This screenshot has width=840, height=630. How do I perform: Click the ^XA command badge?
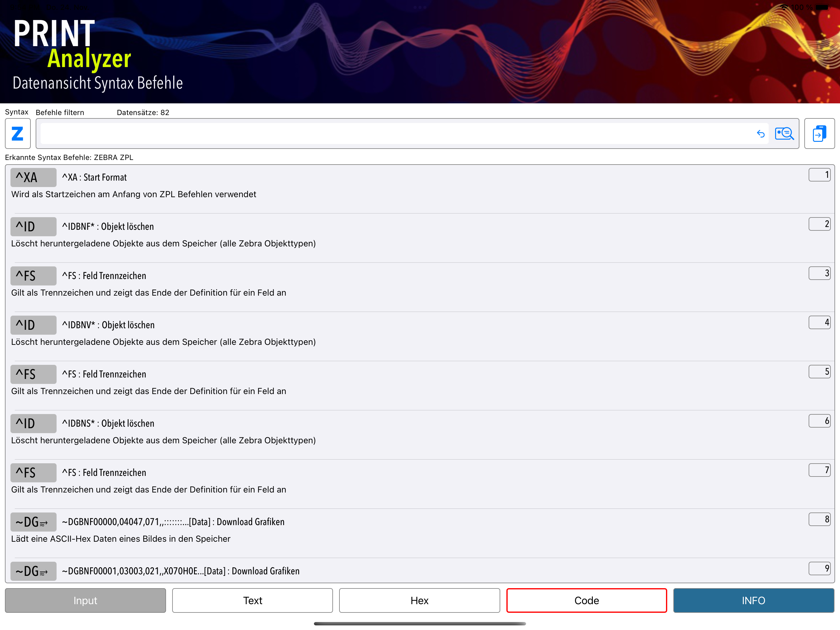pos(34,177)
